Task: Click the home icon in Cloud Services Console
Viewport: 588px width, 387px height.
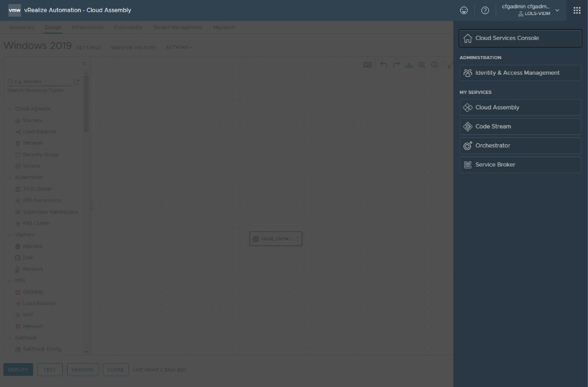Action: coord(468,38)
